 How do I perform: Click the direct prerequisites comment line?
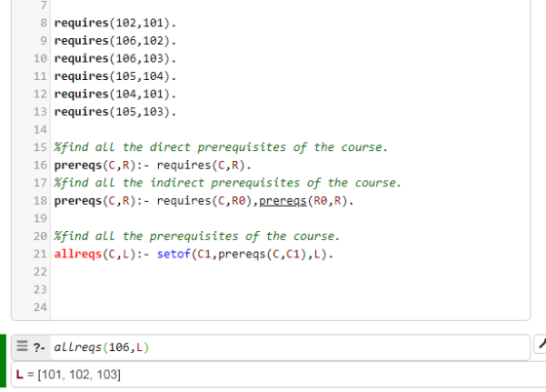click(220, 147)
